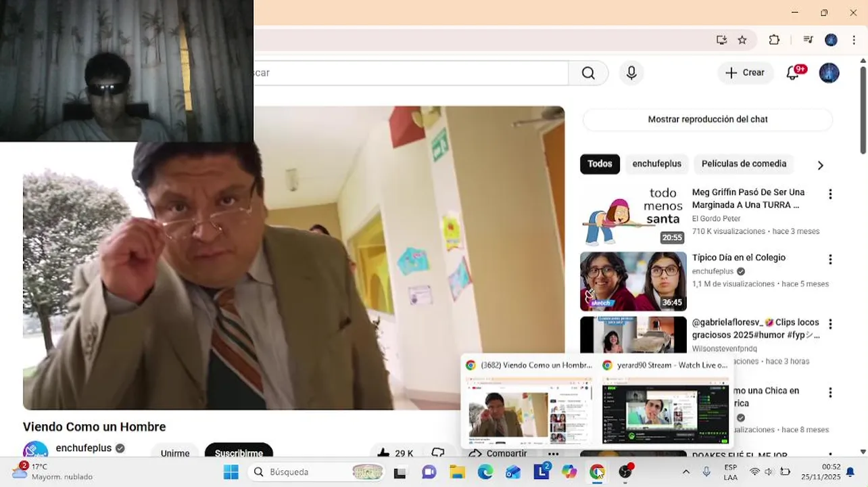Open the Windows notification center bell
The width and height of the screenshot is (868, 487).
(850, 472)
